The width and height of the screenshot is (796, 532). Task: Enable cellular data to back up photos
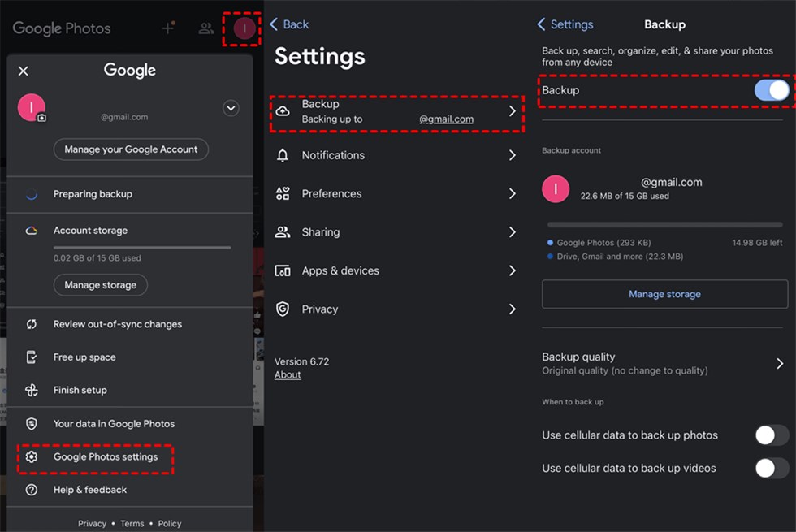tap(771, 435)
